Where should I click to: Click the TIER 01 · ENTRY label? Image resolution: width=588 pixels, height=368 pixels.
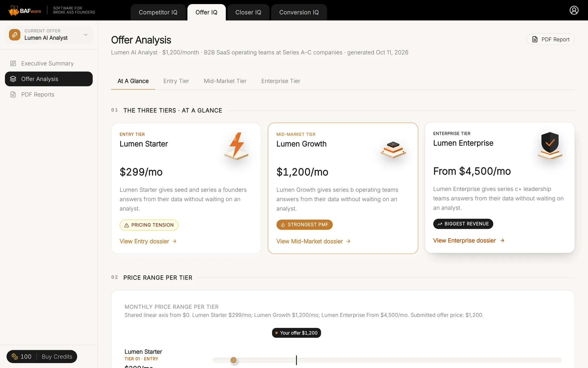pyautogui.click(x=141, y=359)
